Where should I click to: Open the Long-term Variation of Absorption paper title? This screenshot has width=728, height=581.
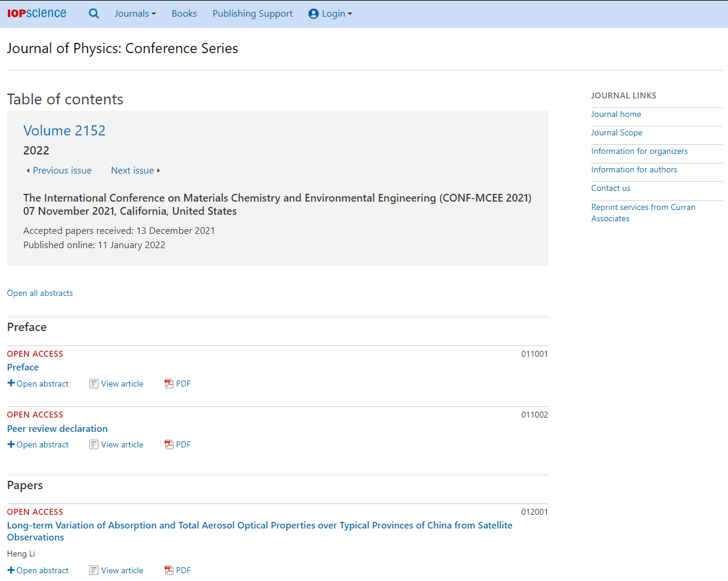259,531
